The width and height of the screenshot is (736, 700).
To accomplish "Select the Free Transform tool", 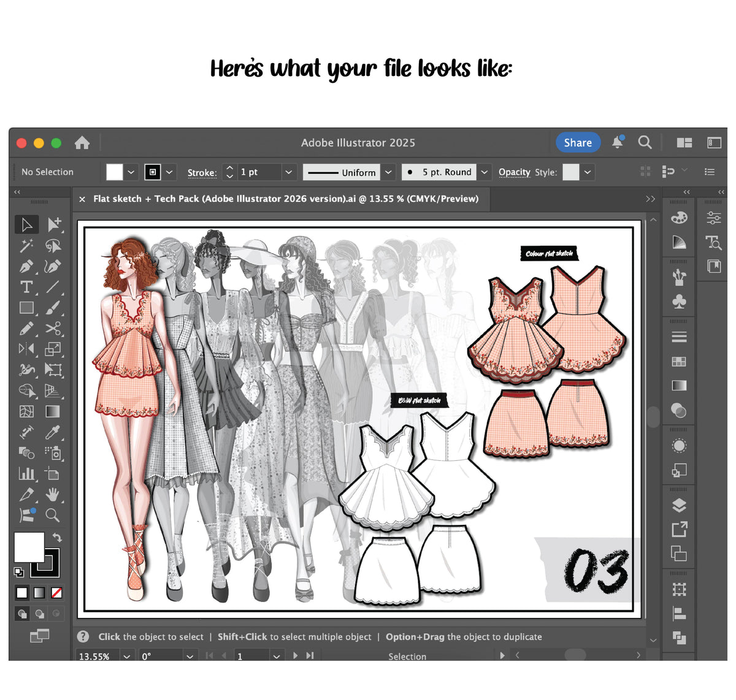I will (x=53, y=370).
